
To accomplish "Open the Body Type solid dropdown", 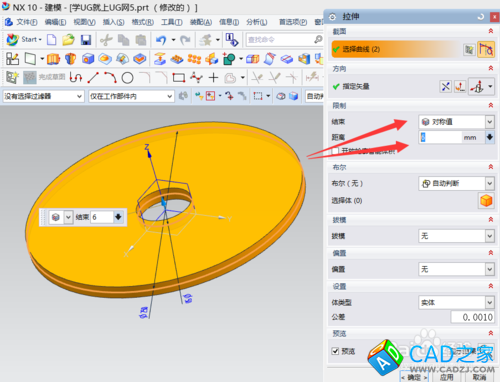I will point(456,303).
